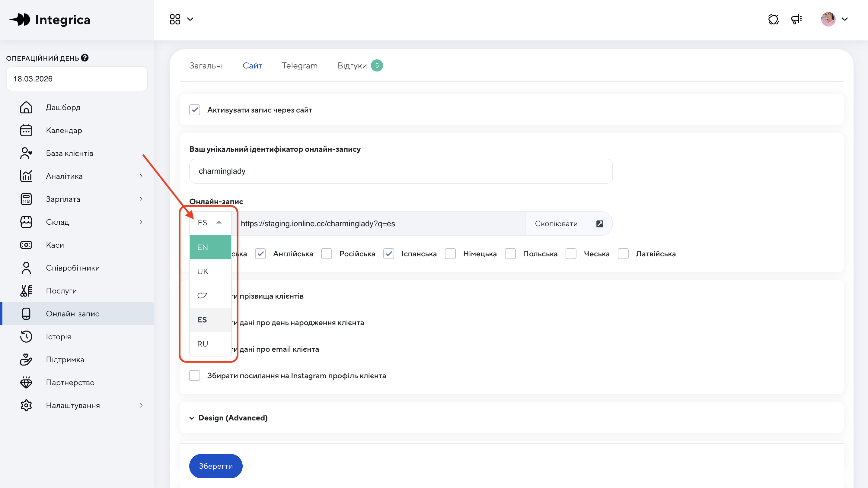868x488 pixels.
Task: Click the Скопіювати button
Action: click(556, 223)
